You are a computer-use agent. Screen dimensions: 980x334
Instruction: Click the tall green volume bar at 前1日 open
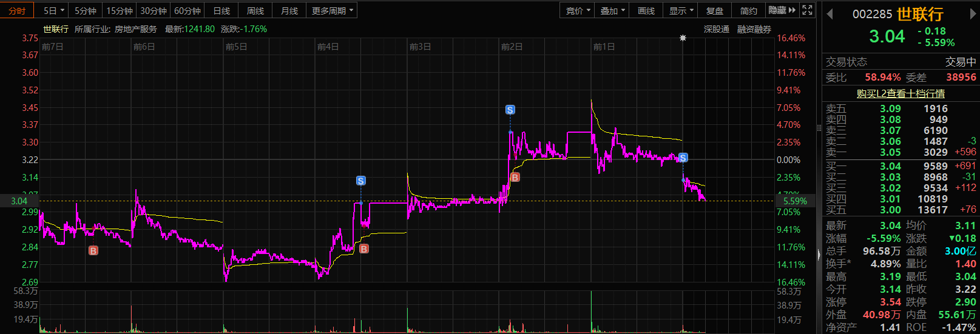pos(591,311)
